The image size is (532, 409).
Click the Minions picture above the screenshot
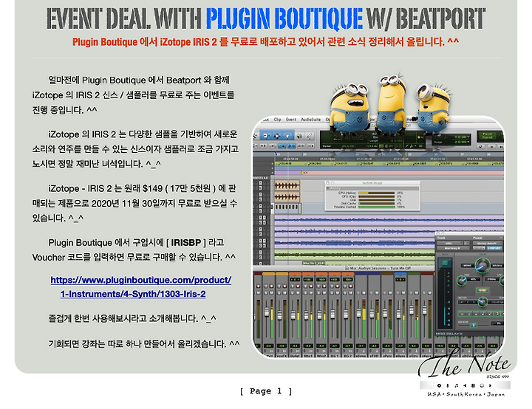coord(391,103)
